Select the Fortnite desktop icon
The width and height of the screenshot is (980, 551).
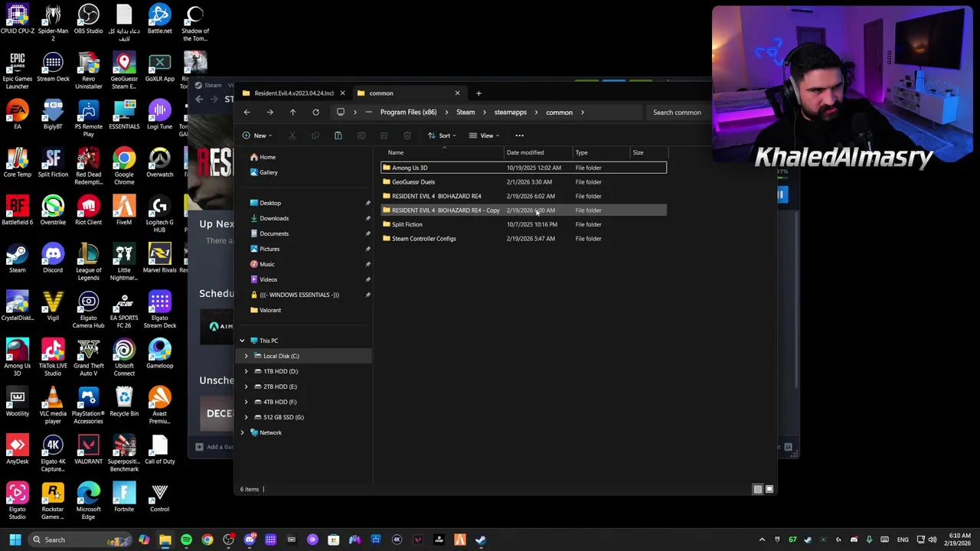[124, 497]
